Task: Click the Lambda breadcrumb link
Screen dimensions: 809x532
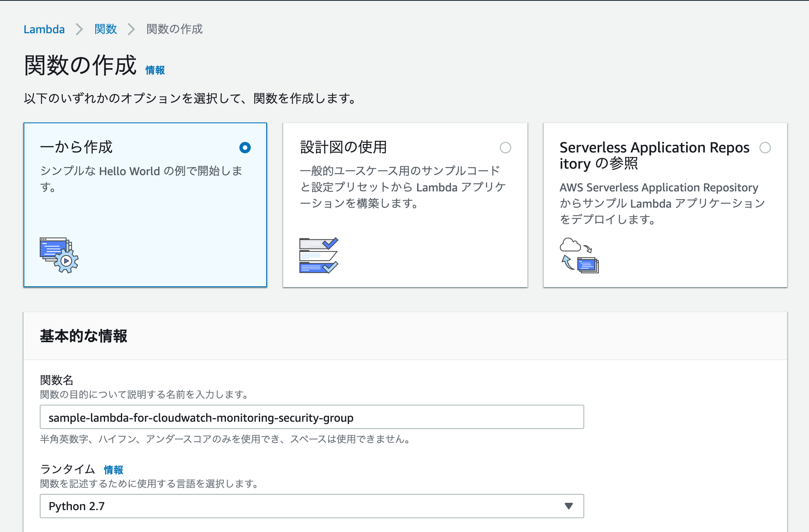Action: (x=44, y=29)
